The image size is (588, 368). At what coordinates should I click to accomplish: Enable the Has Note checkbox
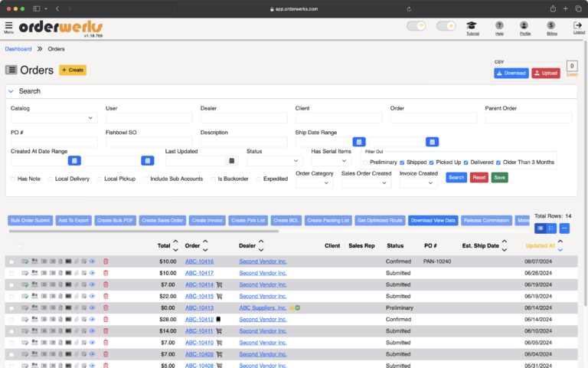[13, 179]
